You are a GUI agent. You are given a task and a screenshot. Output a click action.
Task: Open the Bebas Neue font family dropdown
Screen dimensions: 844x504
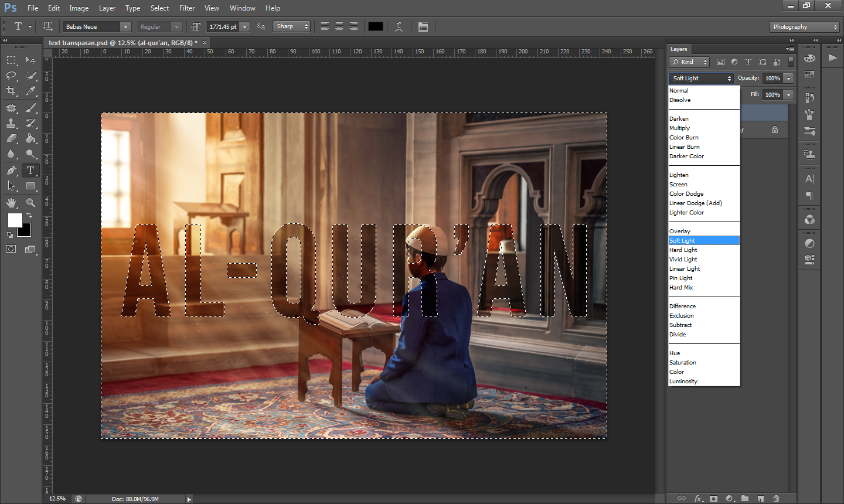click(x=125, y=26)
